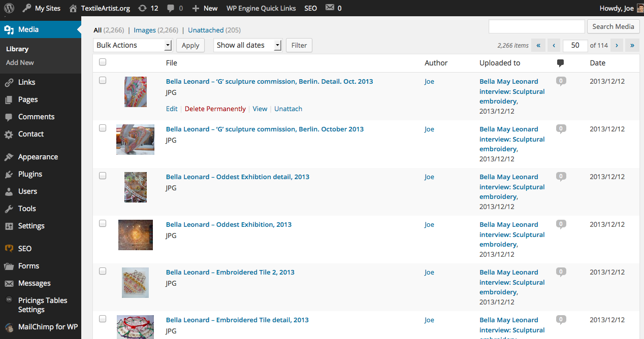Check the 'G' sculpture Detail Oct. 2013 row

point(103,80)
